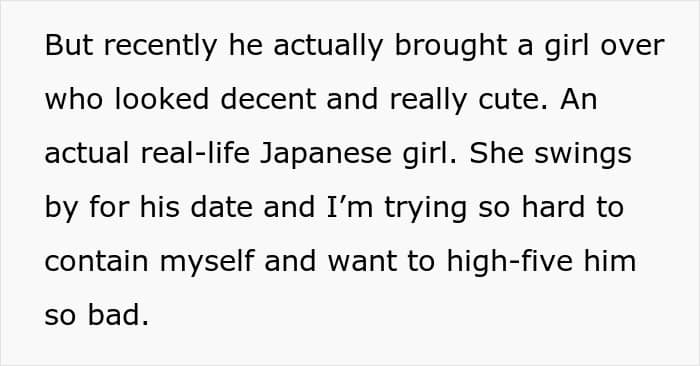This screenshot has height=366, width=700.
Task: Click the word "brought" in the paragraph
Action: [x=450, y=46]
